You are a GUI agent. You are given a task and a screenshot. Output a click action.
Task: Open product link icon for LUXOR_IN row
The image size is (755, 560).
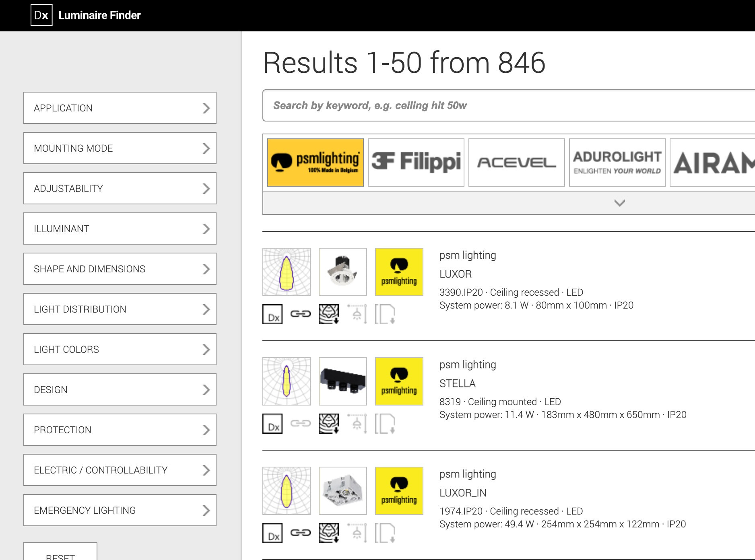[x=301, y=533]
